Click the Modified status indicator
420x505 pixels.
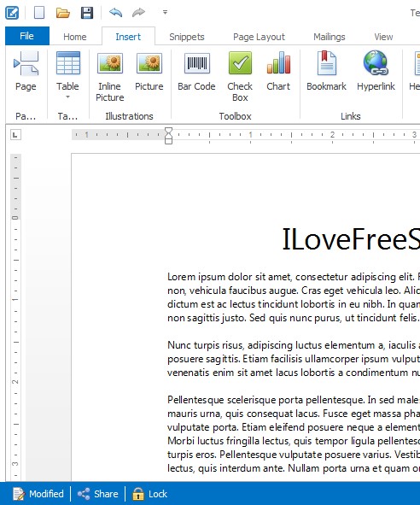[38, 494]
